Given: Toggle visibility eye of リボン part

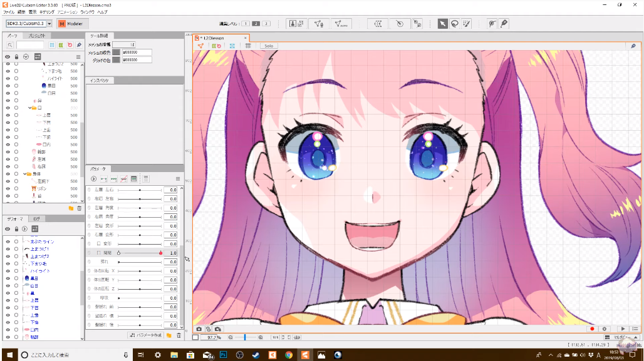Looking at the screenshot, I should (x=8, y=189).
